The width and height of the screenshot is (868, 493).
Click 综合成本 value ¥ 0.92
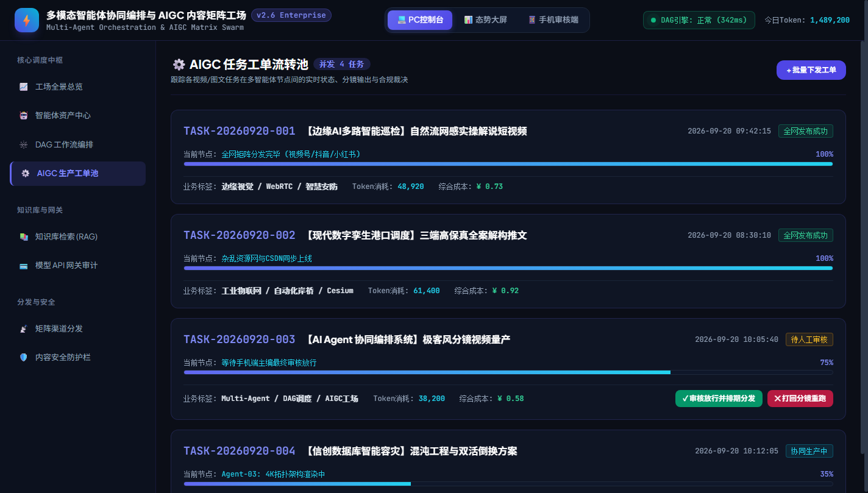click(505, 291)
